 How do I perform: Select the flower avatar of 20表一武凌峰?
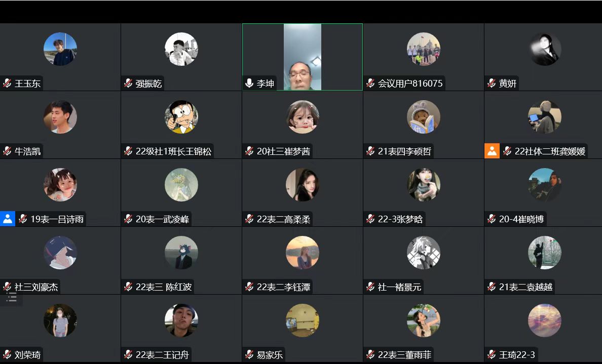pyautogui.click(x=181, y=185)
